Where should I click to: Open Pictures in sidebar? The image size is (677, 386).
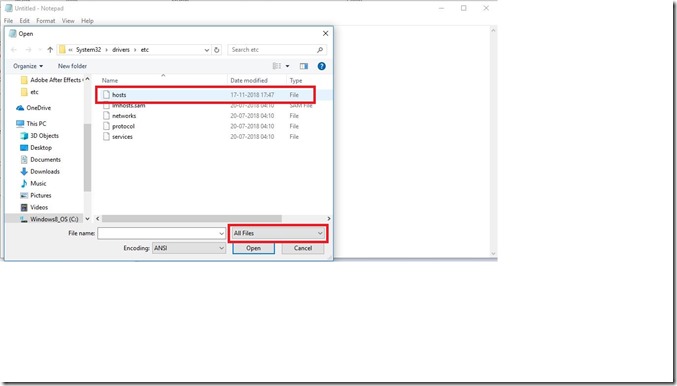click(x=36, y=196)
